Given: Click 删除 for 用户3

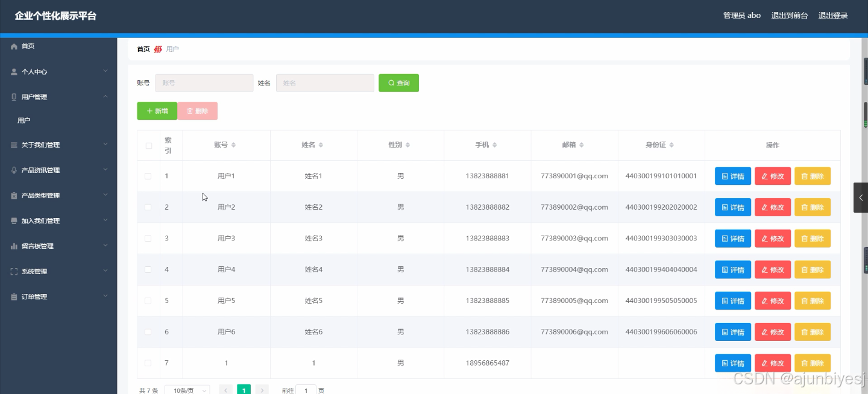Looking at the screenshot, I should point(813,239).
